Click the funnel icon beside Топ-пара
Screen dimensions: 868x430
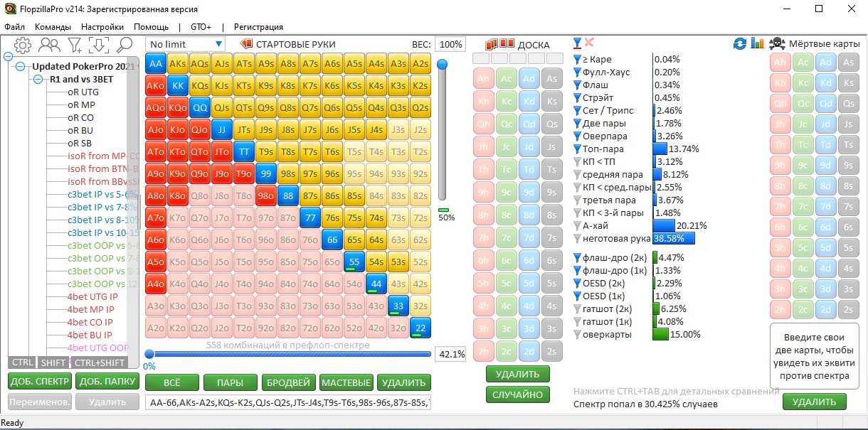coord(578,149)
